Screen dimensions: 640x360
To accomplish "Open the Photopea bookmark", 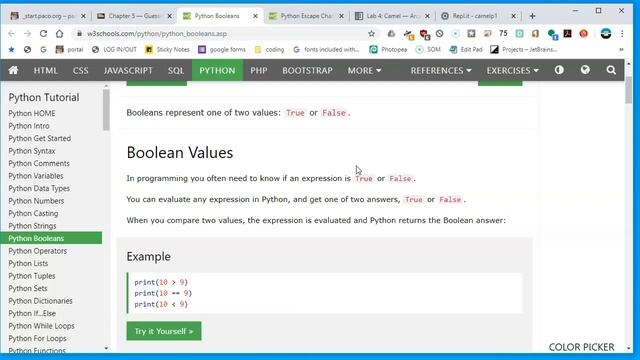I will coord(388,49).
